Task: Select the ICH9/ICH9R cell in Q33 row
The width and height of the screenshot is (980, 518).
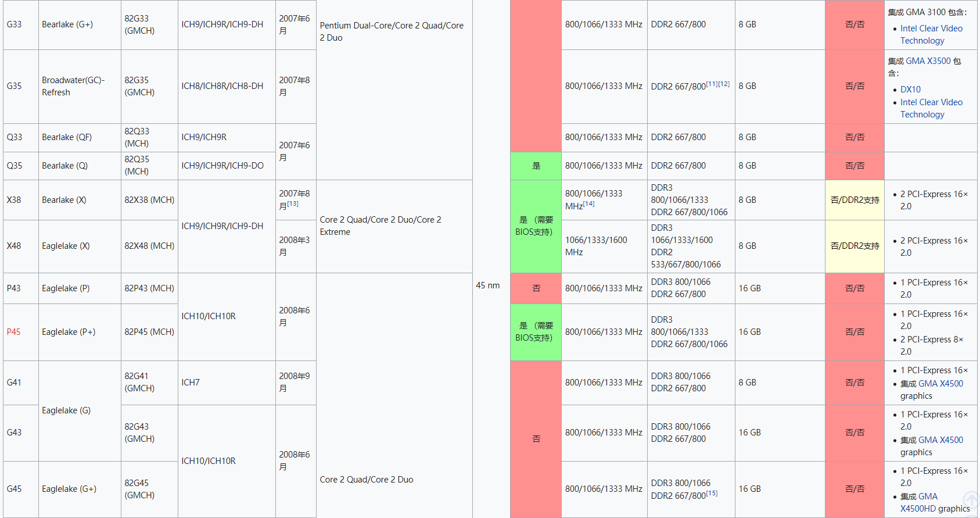Action: [x=227, y=137]
